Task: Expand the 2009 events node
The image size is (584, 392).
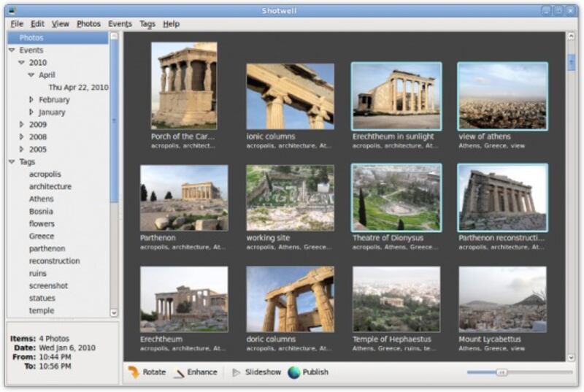Action: pos(22,125)
